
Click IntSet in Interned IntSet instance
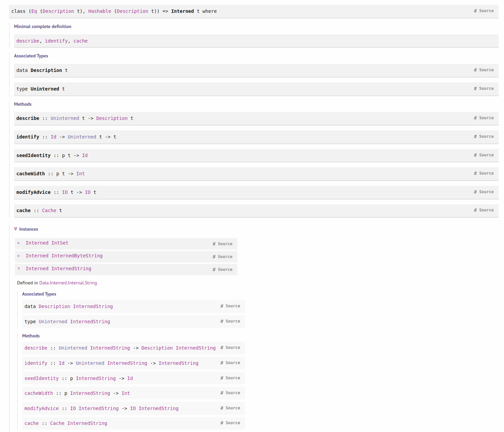(x=60, y=243)
